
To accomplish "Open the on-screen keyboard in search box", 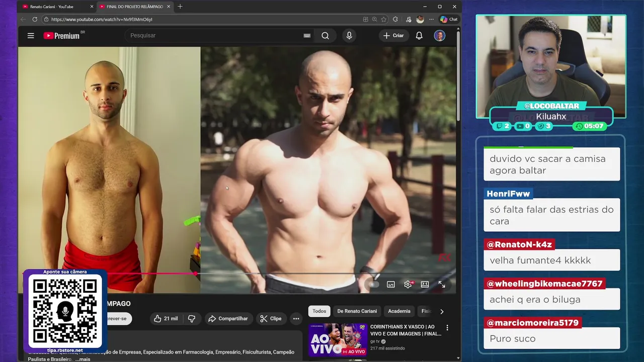I will pyautogui.click(x=307, y=36).
